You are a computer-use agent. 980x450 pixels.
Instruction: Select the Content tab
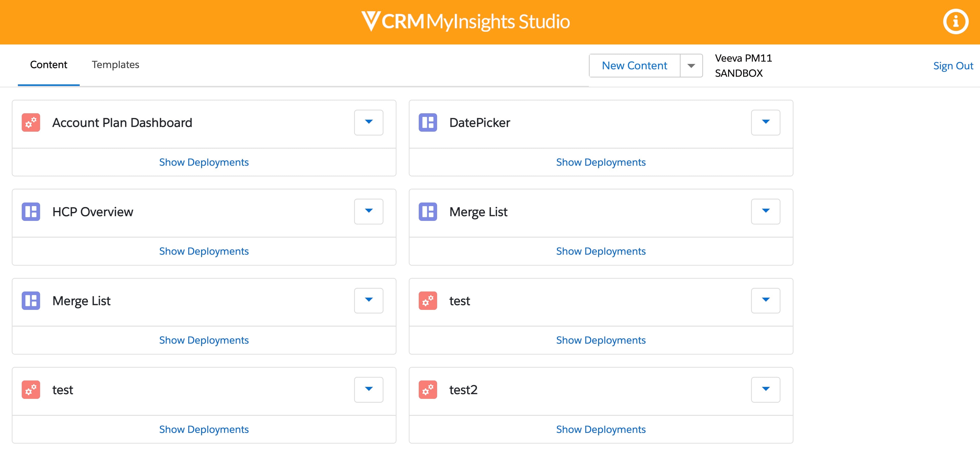tap(49, 65)
